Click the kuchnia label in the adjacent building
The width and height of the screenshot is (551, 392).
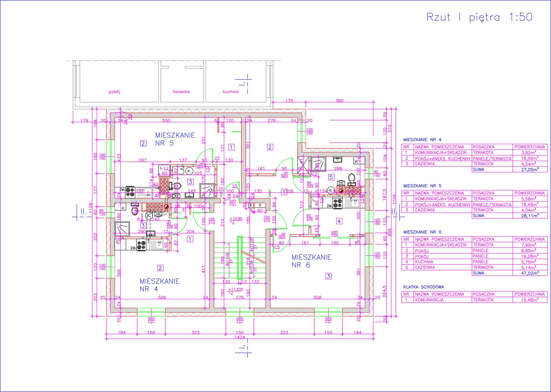tap(230, 92)
